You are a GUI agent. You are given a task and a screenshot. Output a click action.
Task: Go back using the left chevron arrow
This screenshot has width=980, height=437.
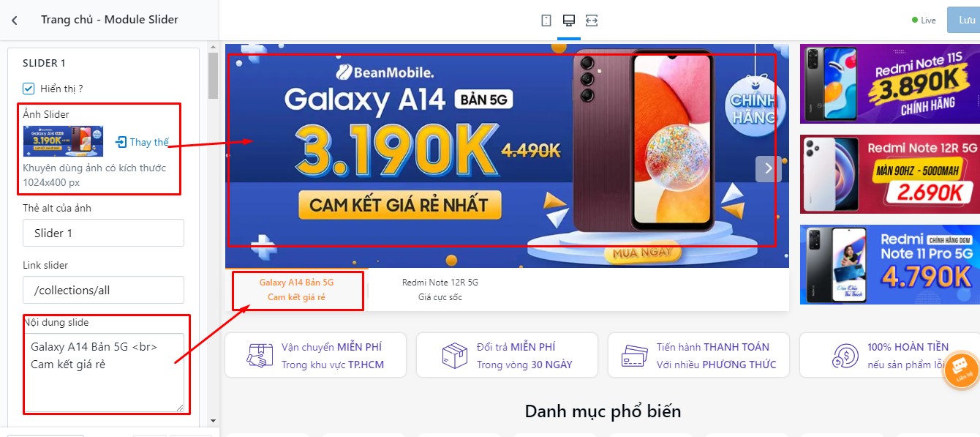tap(15, 20)
